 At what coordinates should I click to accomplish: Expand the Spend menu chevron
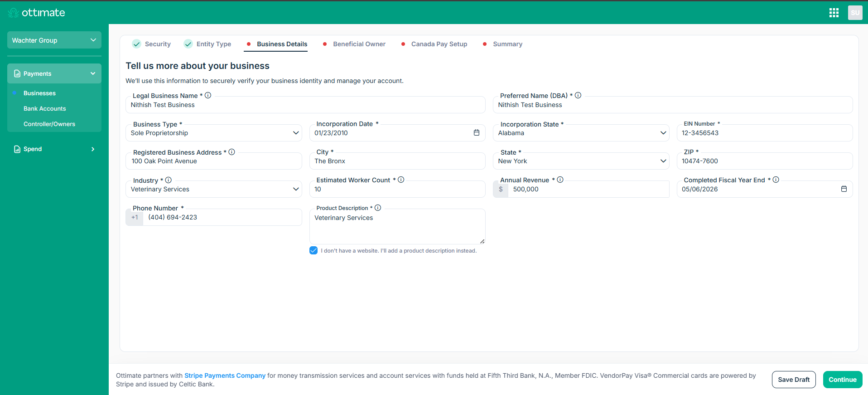click(x=93, y=149)
